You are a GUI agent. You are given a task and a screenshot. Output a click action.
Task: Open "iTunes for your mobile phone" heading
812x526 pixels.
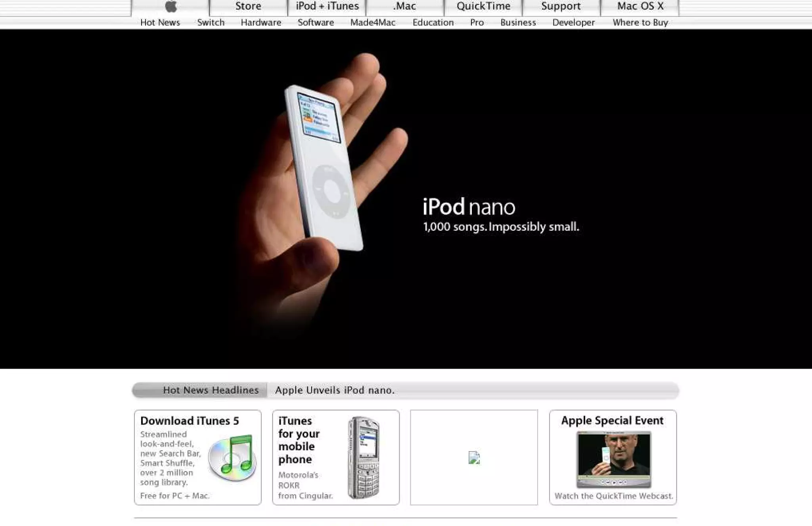point(299,440)
